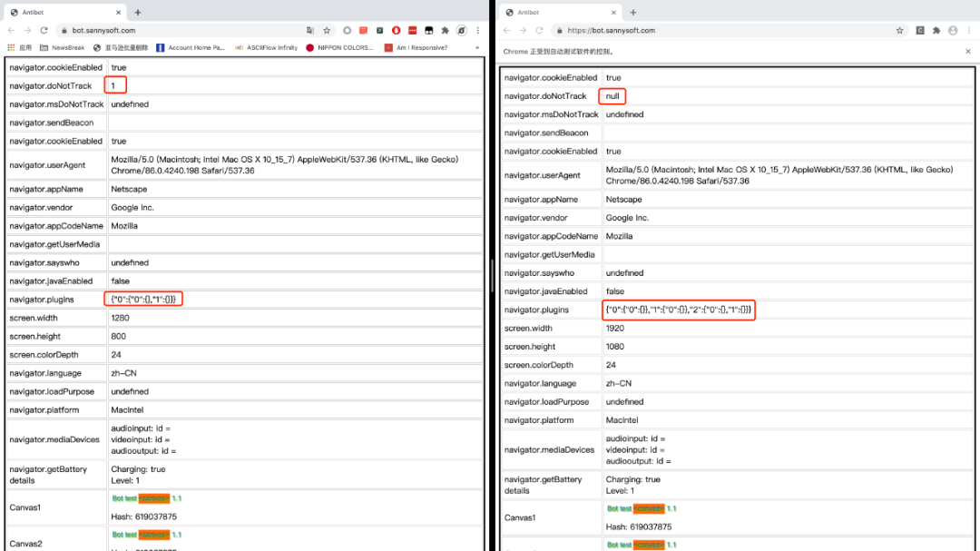
Task: Expand the bookmarks overflow chevron
Action: coord(477,47)
